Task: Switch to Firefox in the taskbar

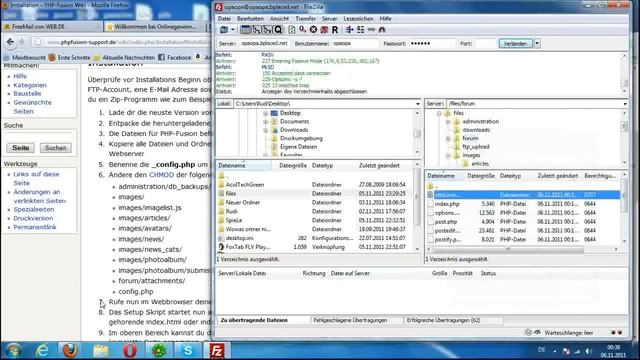Action: (70, 350)
